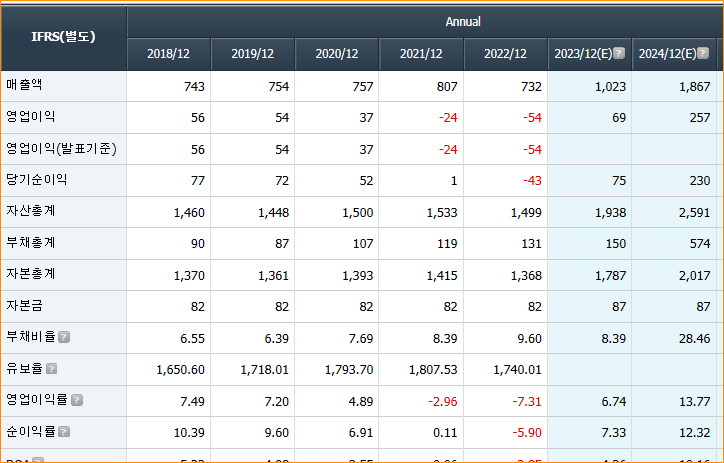Open help icon next to 2023/12(E) header
The width and height of the screenshot is (724, 463).
(x=619, y=53)
